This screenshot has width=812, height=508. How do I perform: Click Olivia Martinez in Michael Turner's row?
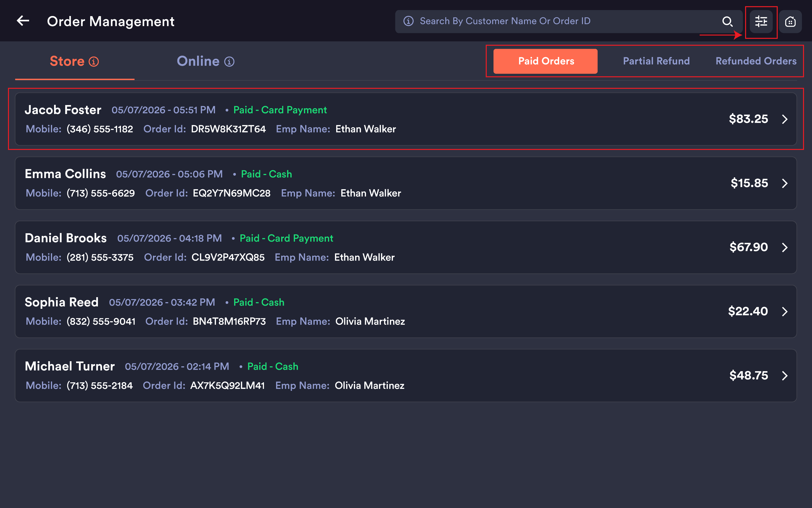pyautogui.click(x=370, y=385)
